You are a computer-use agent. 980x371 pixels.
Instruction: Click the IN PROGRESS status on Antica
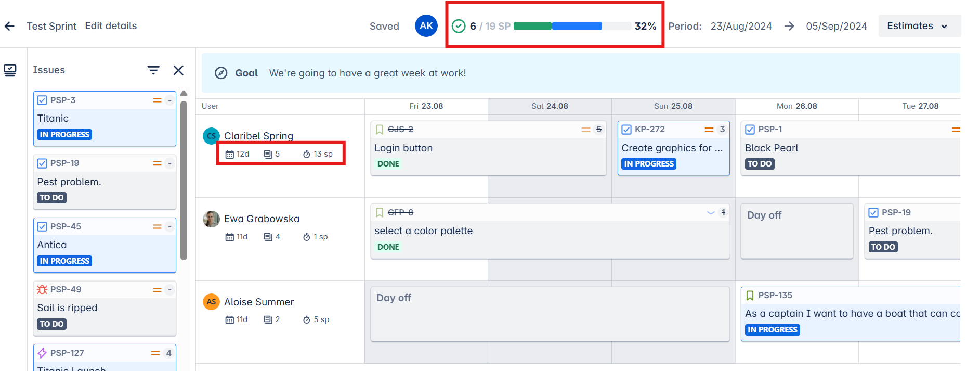[x=64, y=261]
